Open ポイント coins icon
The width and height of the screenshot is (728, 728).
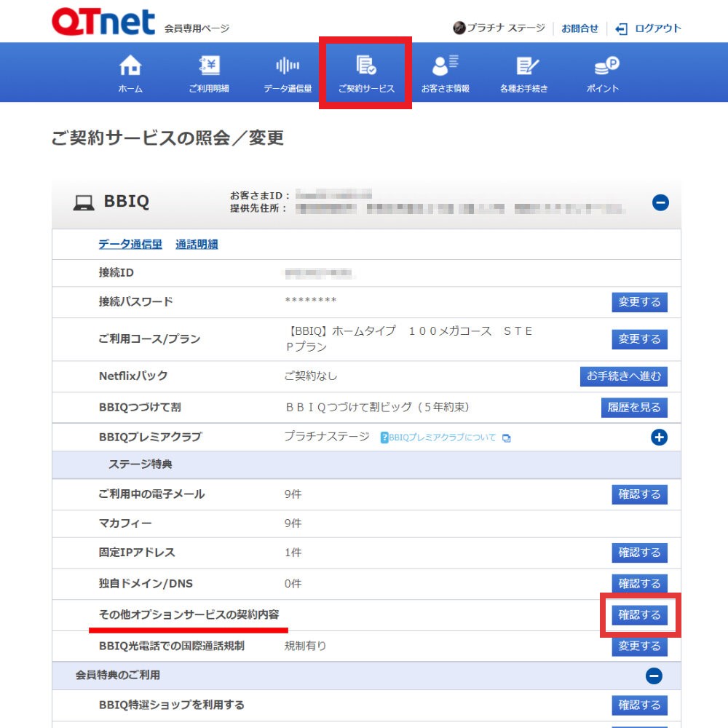tap(606, 66)
